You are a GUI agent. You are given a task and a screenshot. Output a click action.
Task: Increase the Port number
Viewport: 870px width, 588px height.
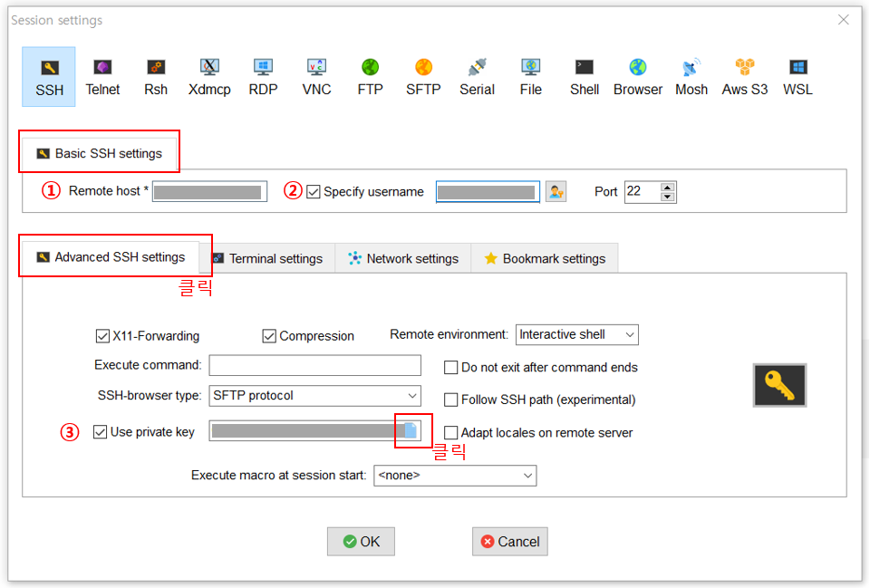(668, 188)
